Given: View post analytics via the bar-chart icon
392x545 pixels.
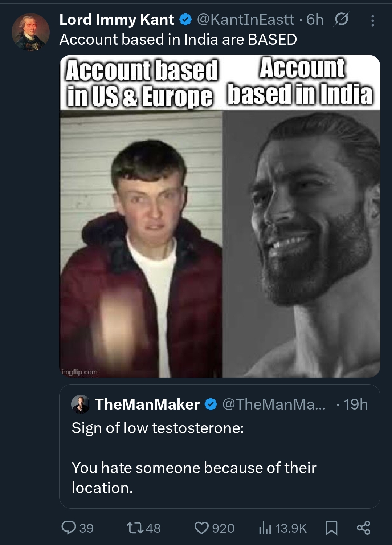Looking at the screenshot, I should 265,528.
